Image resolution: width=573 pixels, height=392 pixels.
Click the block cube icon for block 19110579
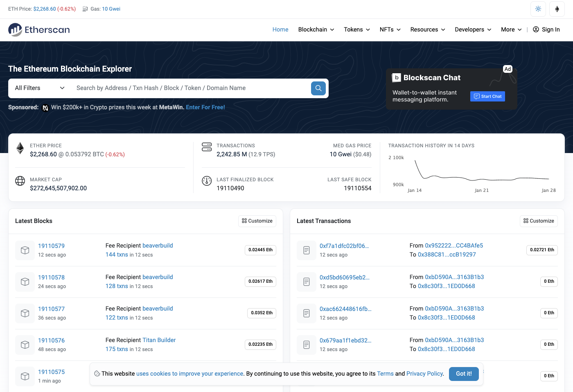pyautogui.click(x=25, y=250)
